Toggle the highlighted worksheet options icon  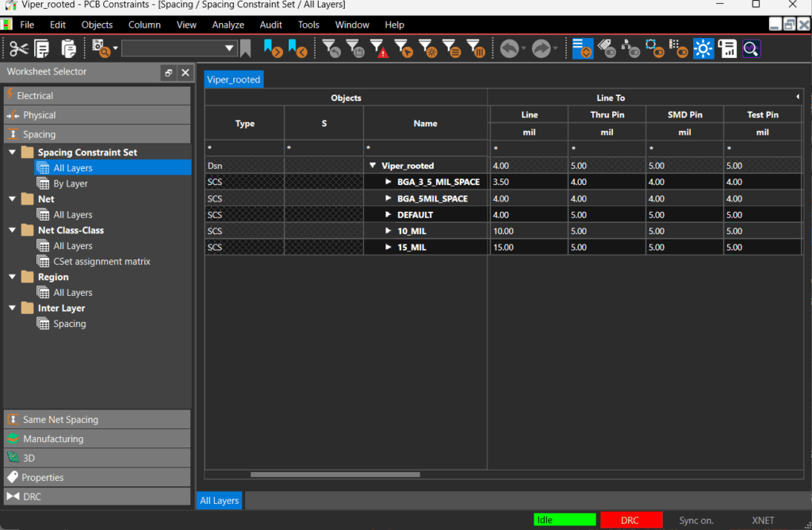(582, 48)
